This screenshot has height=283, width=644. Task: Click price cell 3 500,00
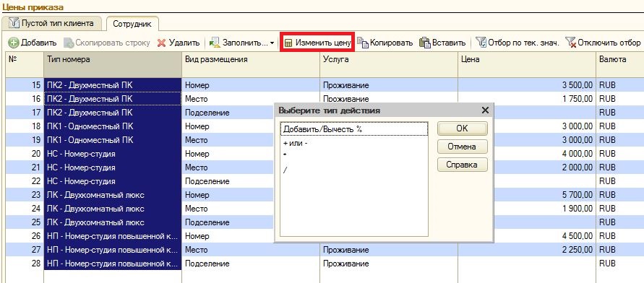pyautogui.click(x=526, y=85)
